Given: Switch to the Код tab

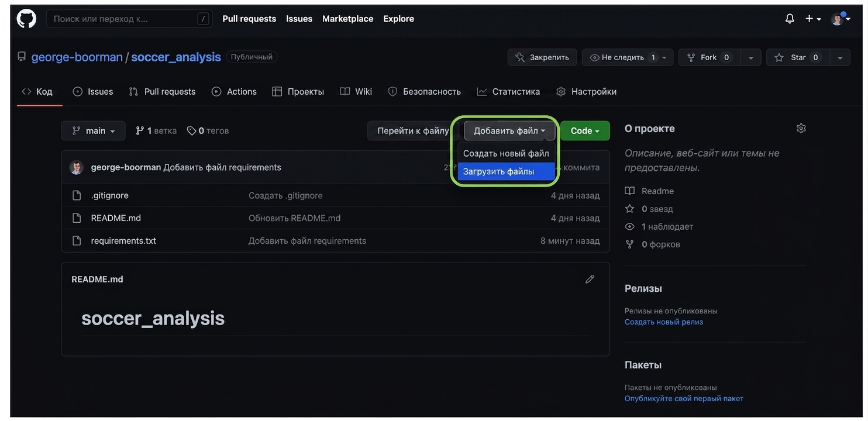Looking at the screenshot, I should pyautogui.click(x=37, y=91).
